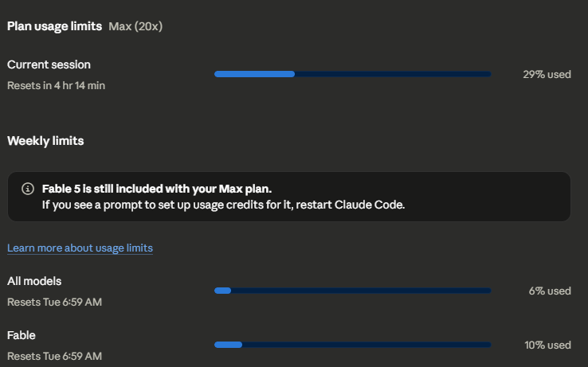The height and width of the screenshot is (367, 588).
Task: Click the Plan usage limits heading
Action: (54, 26)
